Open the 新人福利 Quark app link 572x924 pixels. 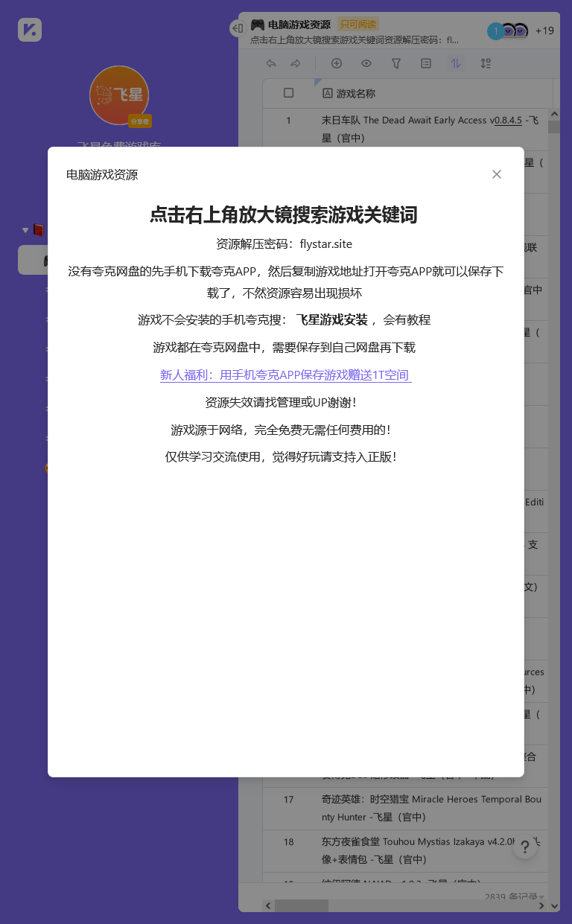[x=285, y=375]
